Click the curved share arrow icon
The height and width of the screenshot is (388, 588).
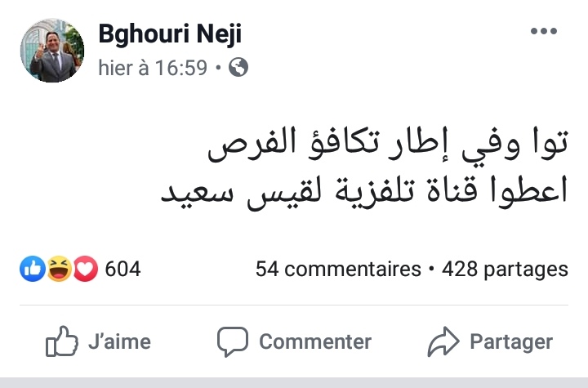(x=443, y=341)
